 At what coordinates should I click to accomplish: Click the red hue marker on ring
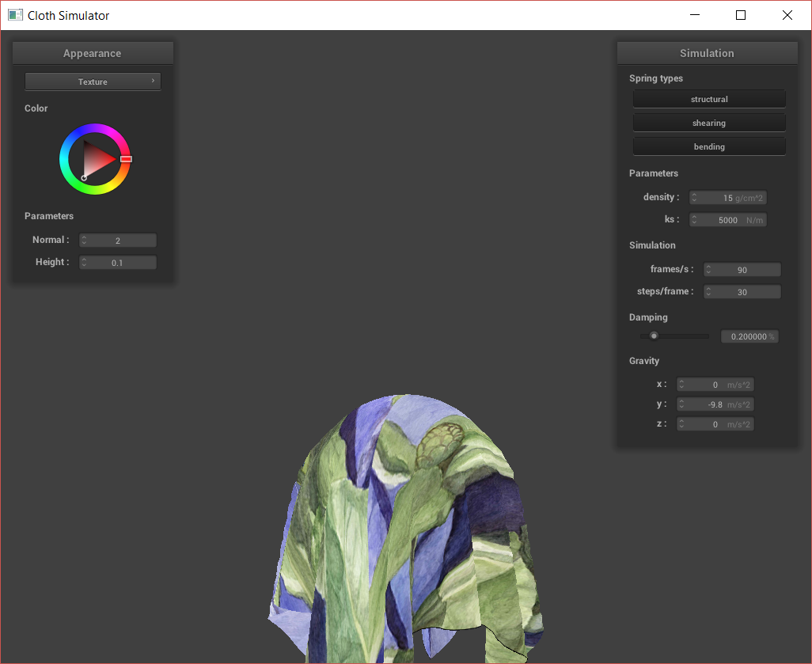[126, 159]
